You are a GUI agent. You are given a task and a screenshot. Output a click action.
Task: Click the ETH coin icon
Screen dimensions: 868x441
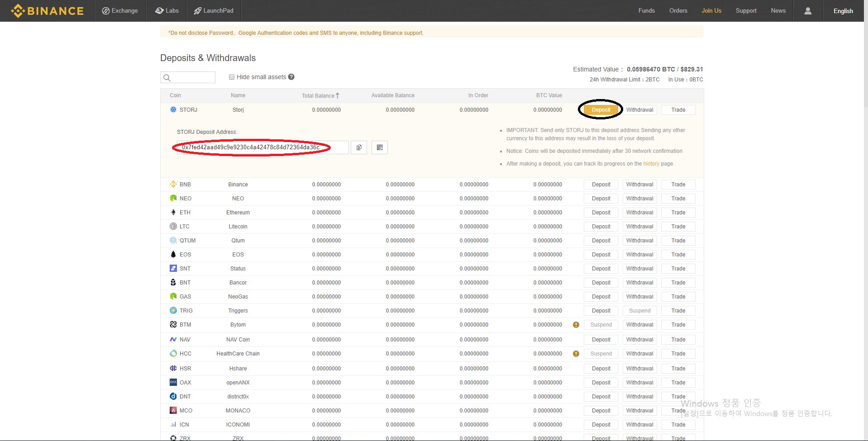pos(173,212)
